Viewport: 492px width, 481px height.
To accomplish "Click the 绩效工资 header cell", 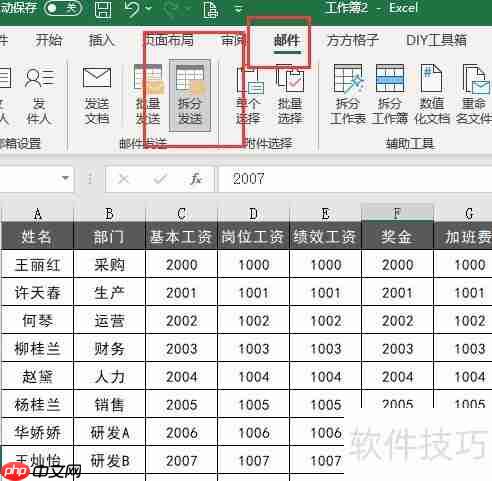I will 325,236.
